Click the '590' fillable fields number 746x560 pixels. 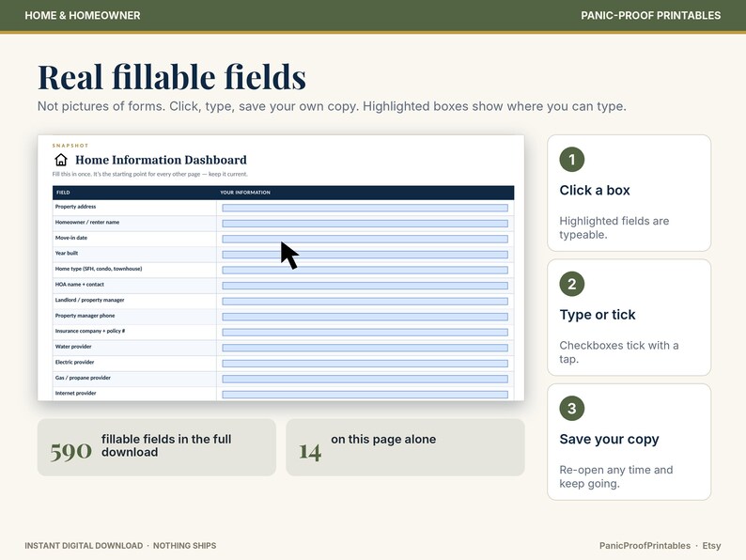tap(70, 451)
